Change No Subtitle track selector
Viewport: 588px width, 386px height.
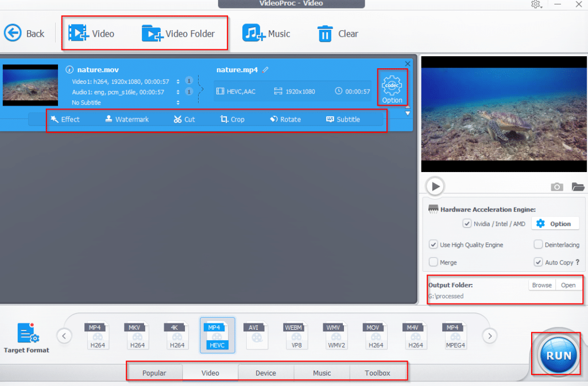[178, 103]
